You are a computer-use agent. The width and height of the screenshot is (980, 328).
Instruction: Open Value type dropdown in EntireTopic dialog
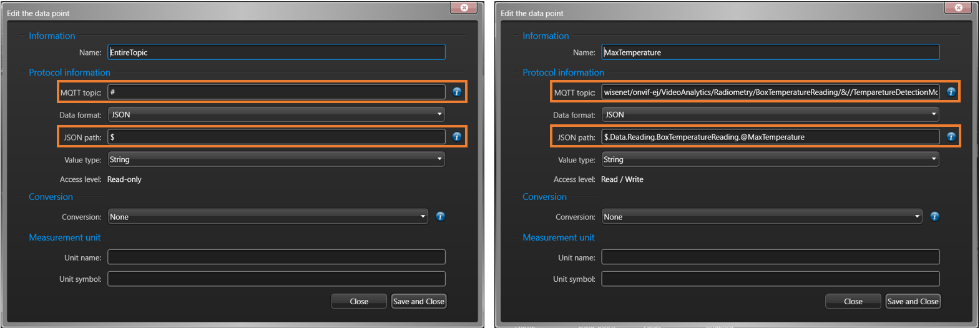(x=276, y=159)
